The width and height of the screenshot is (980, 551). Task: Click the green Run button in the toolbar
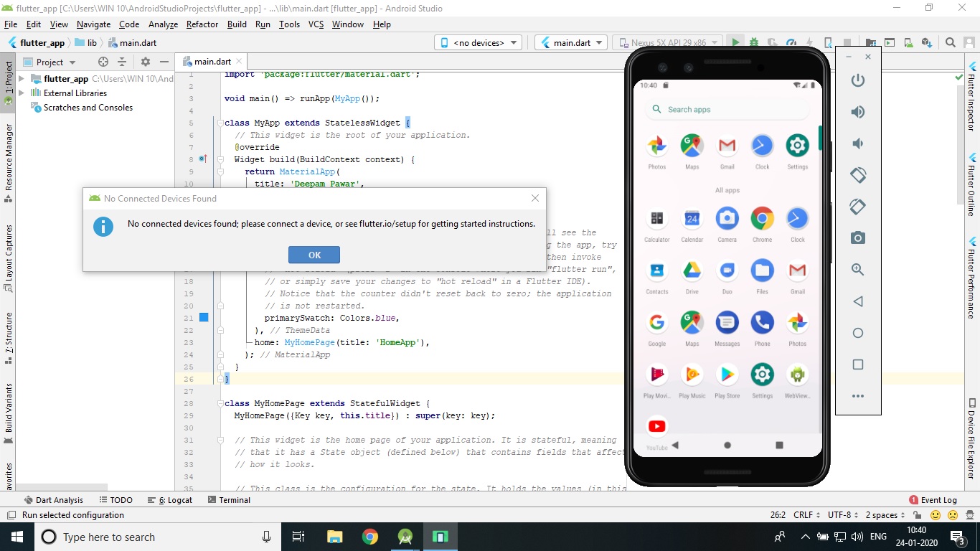pyautogui.click(x=735, y=42)
